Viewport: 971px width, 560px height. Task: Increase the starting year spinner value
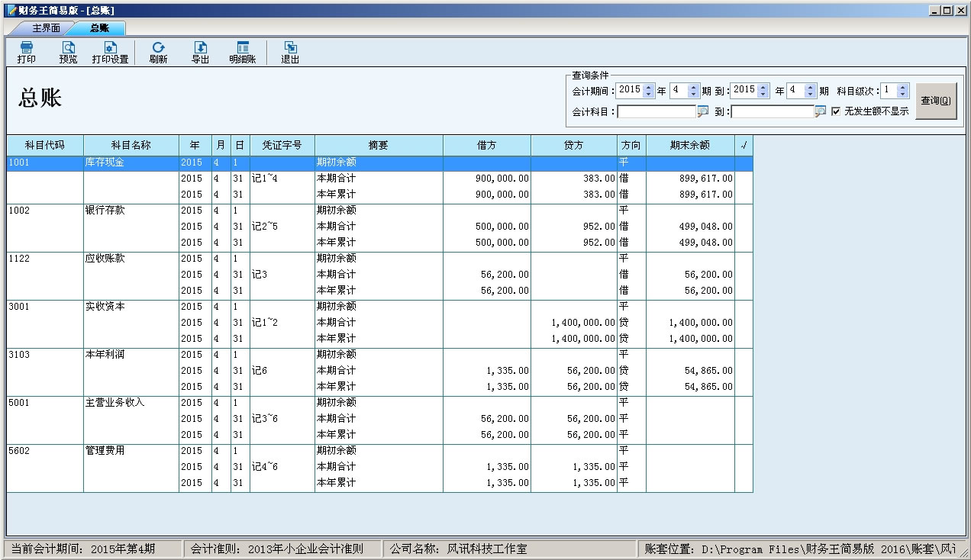(649, 87)
